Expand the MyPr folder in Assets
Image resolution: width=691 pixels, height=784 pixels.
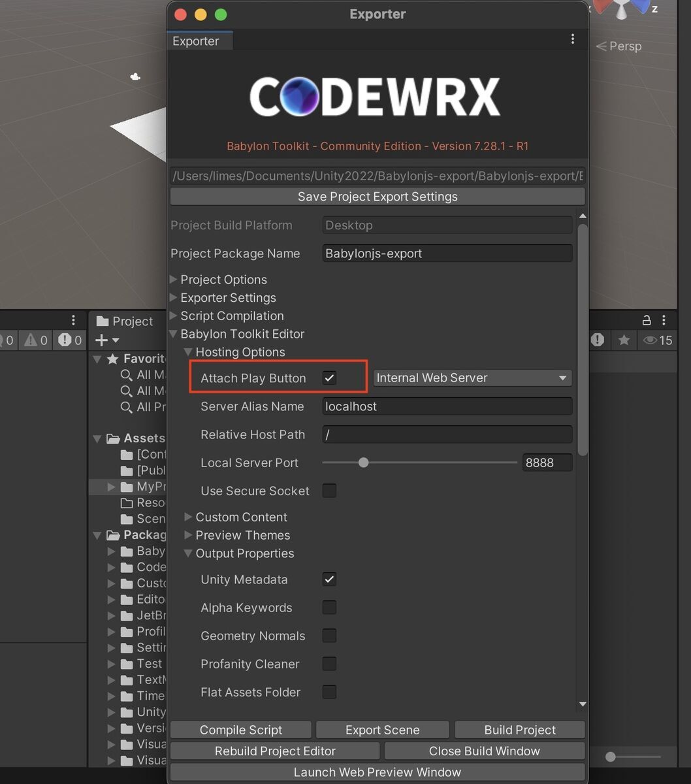tap(111, 487)
